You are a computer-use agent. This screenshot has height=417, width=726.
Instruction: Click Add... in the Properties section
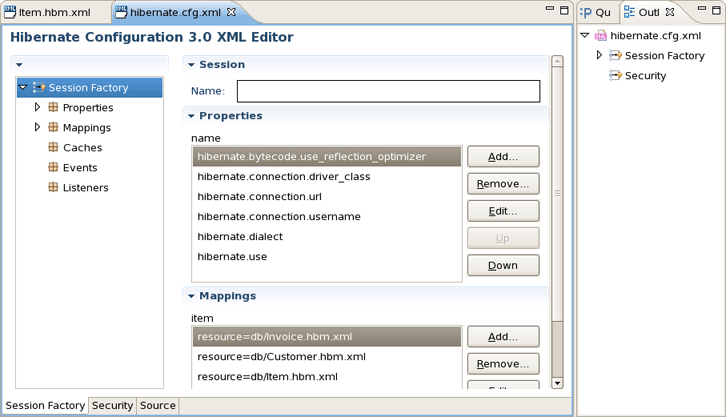[x=503, y=156]
